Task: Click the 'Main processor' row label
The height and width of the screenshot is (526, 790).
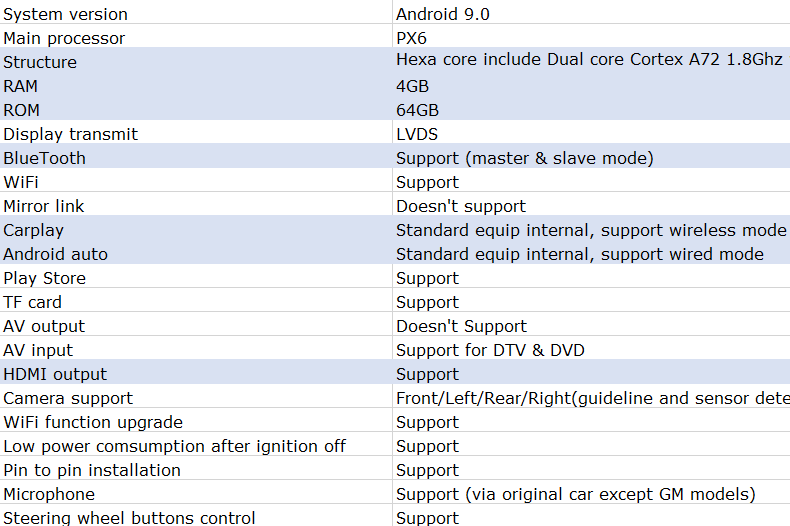Action: tap(64, 38)
